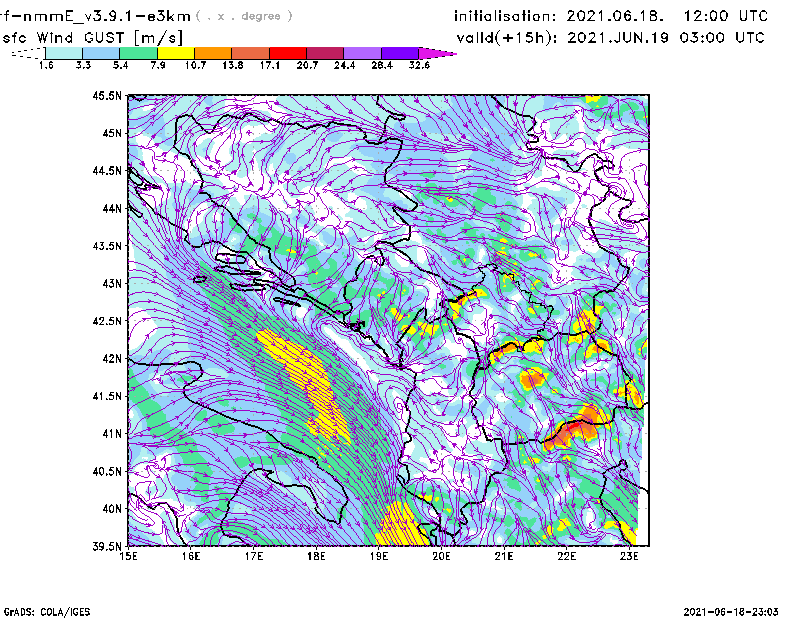Screen dimensions: 800x618
Task: Click the 43N latitude label
Action: point(112,283)
